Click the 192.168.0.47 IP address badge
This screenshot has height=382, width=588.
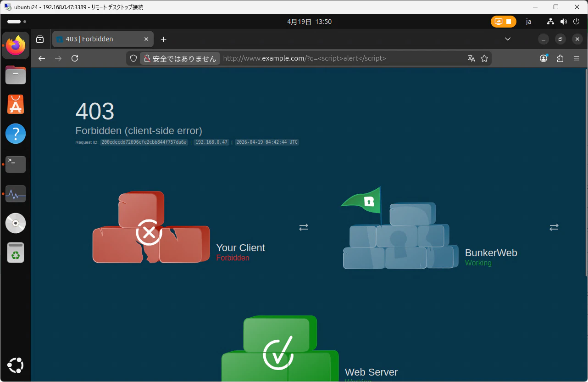(x=211, y=142)
